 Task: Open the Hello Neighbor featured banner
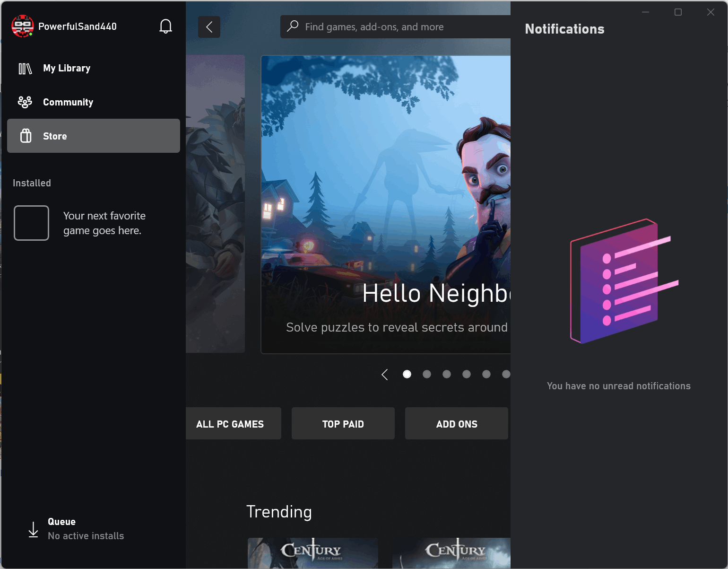point(386,204)
